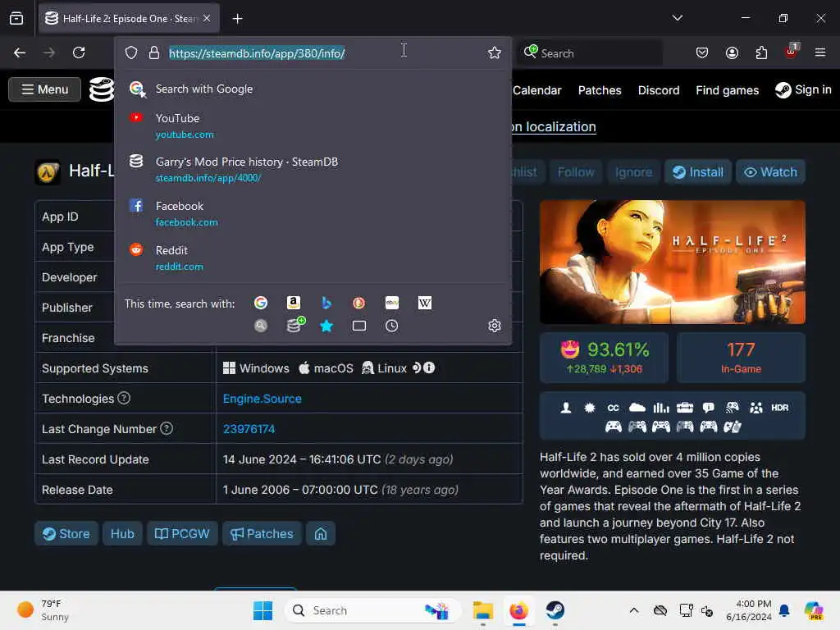Search open tabs shortcut icon
The height and width of the screenshot is (630, 840).
[x=359, y=326]
